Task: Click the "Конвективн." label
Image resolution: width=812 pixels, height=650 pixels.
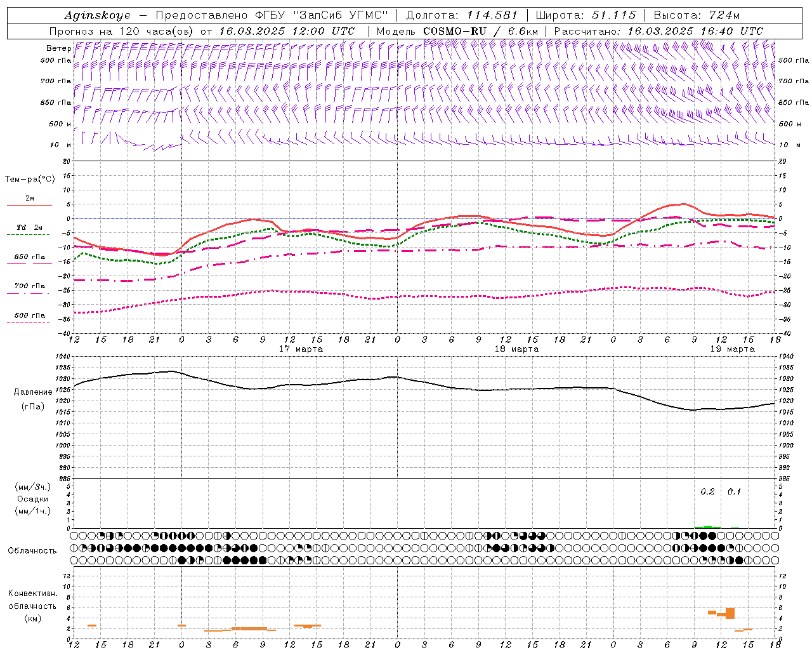Action: (33, 594)
